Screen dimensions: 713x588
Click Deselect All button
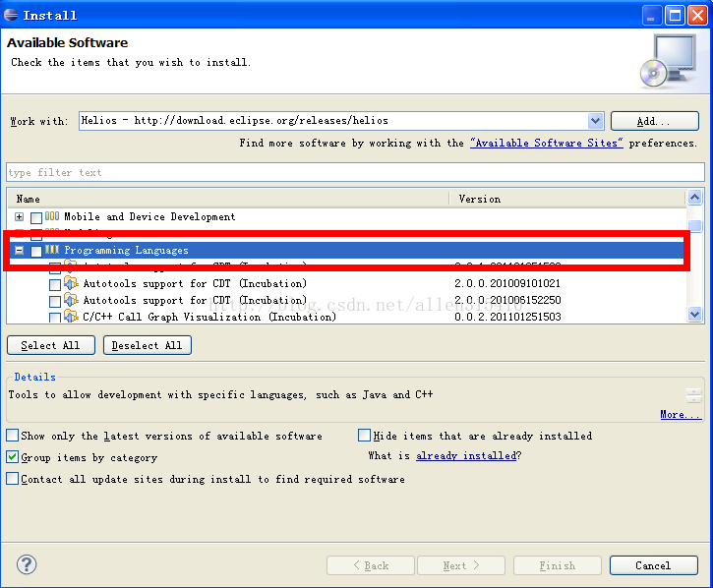click(x=148, y=345)
